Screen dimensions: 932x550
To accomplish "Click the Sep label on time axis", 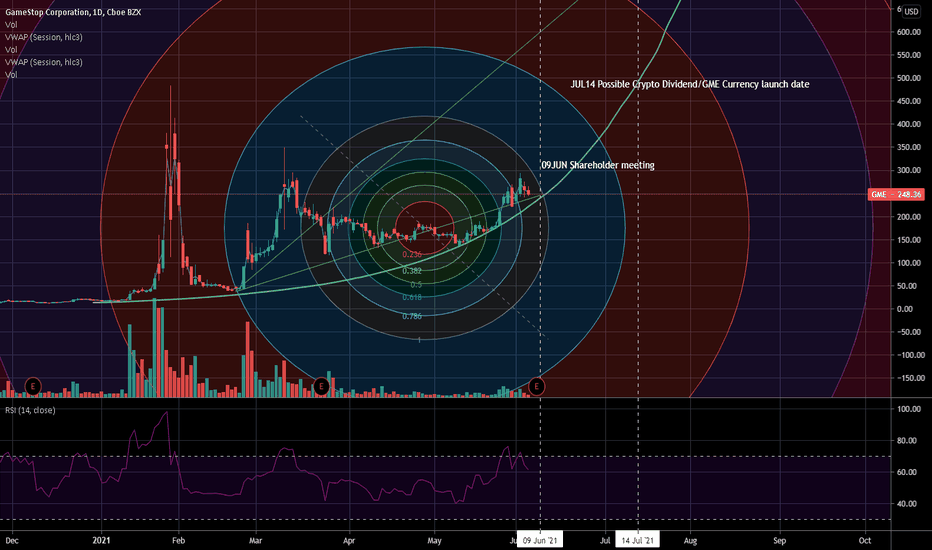I will 779,540.
